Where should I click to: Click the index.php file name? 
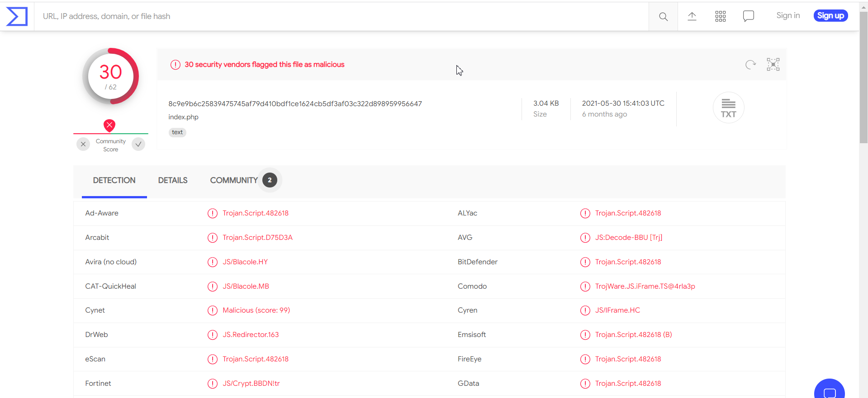tap(184, 117)
